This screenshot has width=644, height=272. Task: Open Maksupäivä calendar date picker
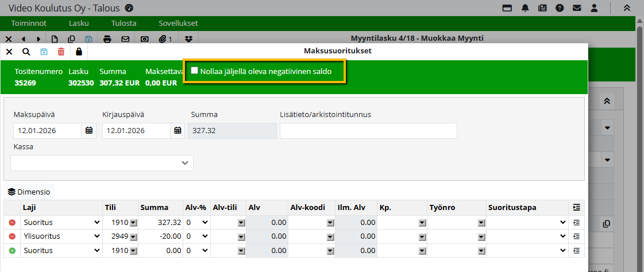89,131
